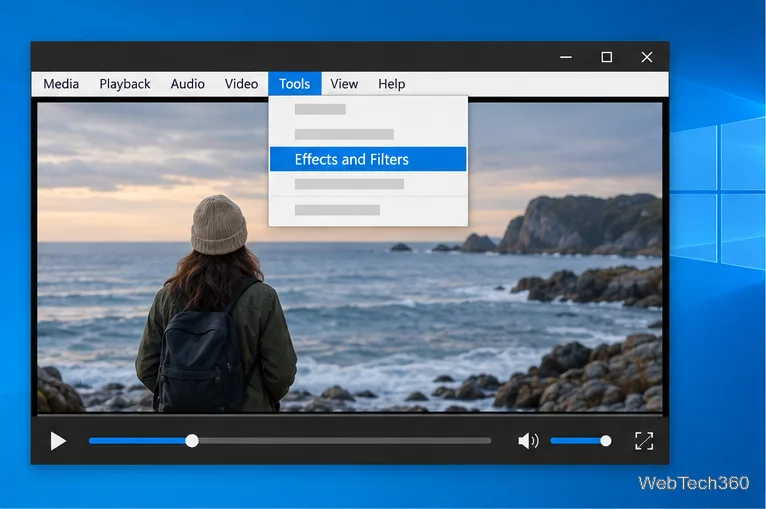Select Effects and Filters menu entry
The image size is (766, 509).
point(368,159)
